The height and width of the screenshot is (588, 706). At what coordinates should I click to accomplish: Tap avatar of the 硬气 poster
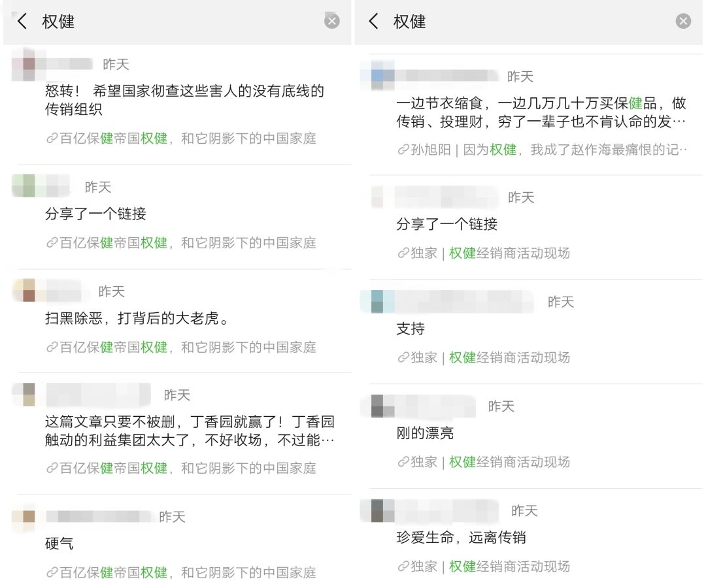point(24,516)
